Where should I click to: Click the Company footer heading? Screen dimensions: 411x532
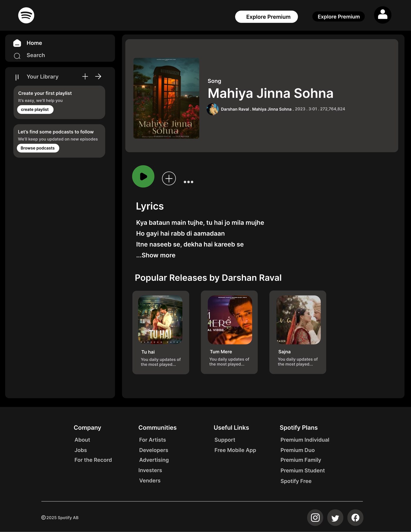tap(87, 427)
